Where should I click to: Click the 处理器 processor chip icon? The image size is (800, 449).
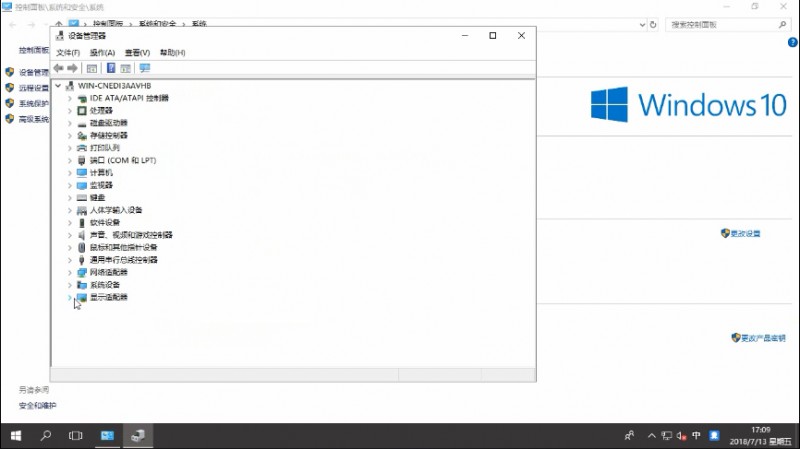coord(82,110)
